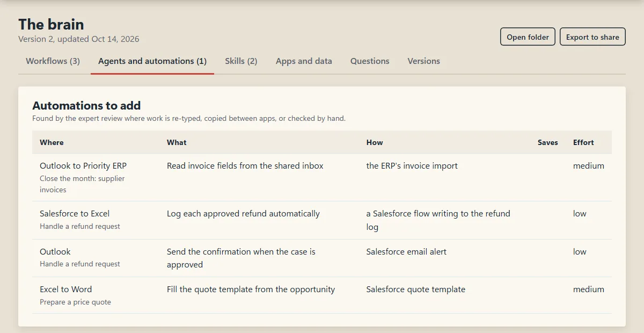Click medium effort for Outlook to Priority ERP

click(589, 165)
